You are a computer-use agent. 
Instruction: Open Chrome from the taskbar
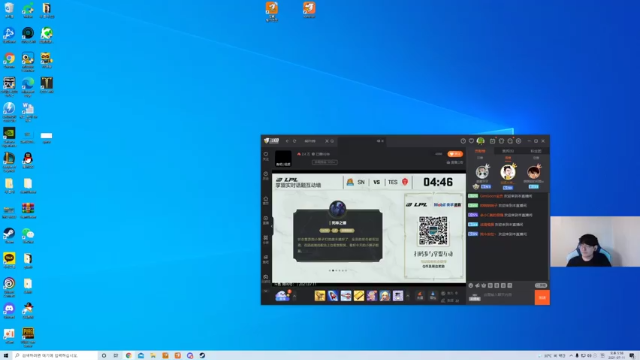(129, 356)
